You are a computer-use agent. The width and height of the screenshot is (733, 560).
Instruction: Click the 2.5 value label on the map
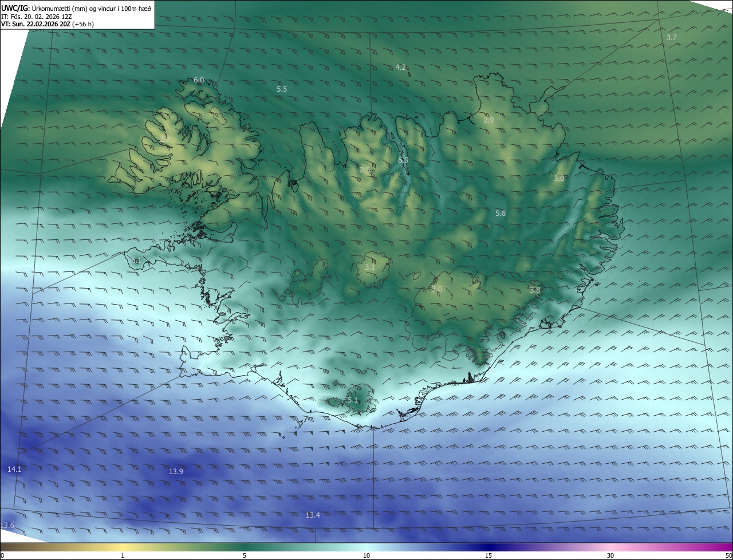pyautogui.click(x=365, y=170)
